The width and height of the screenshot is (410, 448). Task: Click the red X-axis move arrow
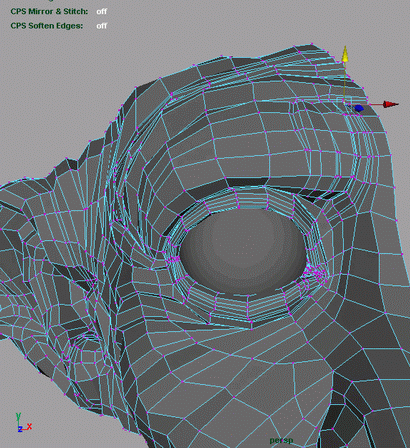pos(390,104)
